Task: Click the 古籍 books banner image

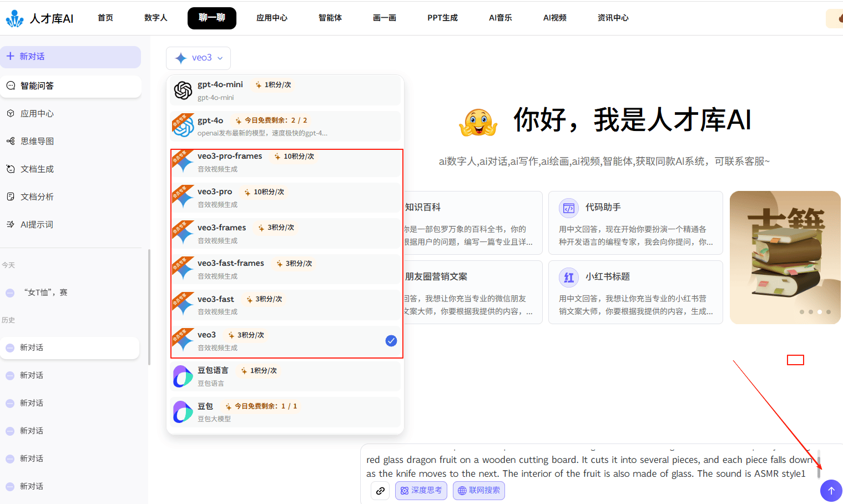Action: 785,258
